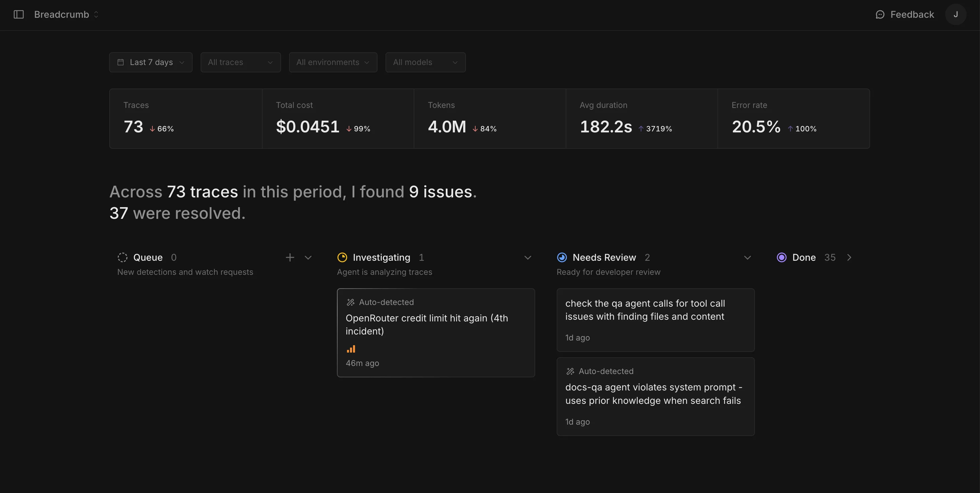The height and width of the screenshot is (493, 980).
Task: Click the calendar icon in the date filter
Action: (x=120, y=62)
